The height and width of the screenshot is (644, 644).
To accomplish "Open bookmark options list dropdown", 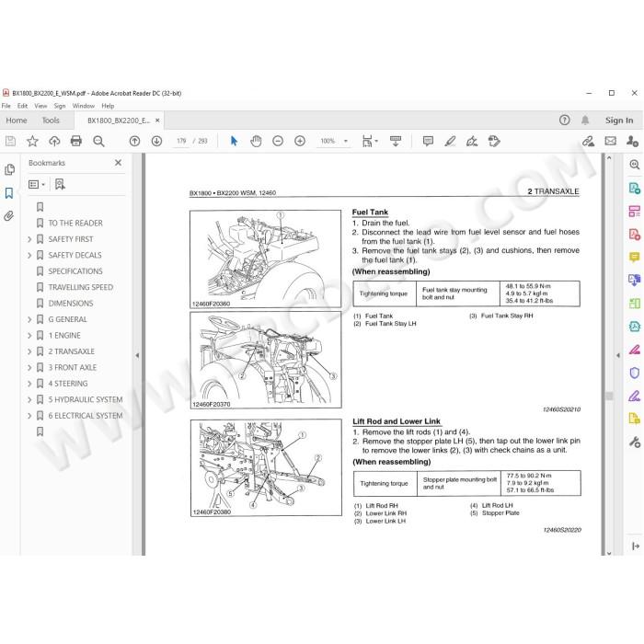I will tap(37, 184).
